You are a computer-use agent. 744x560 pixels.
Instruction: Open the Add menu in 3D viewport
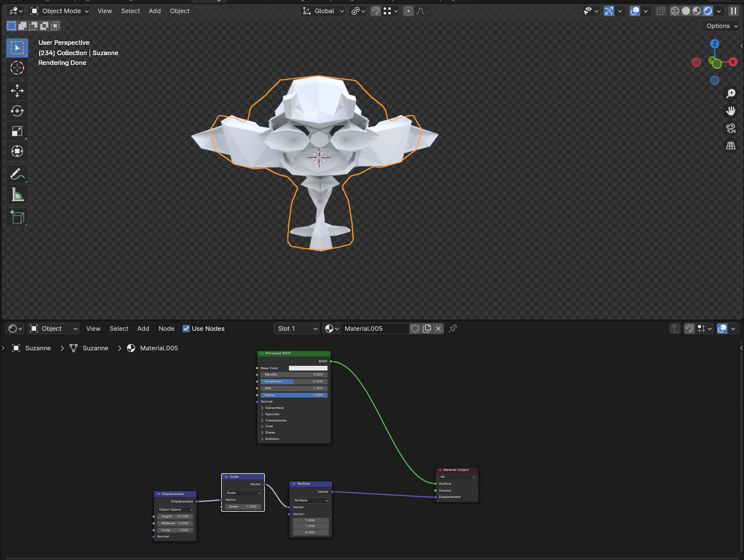155,11
